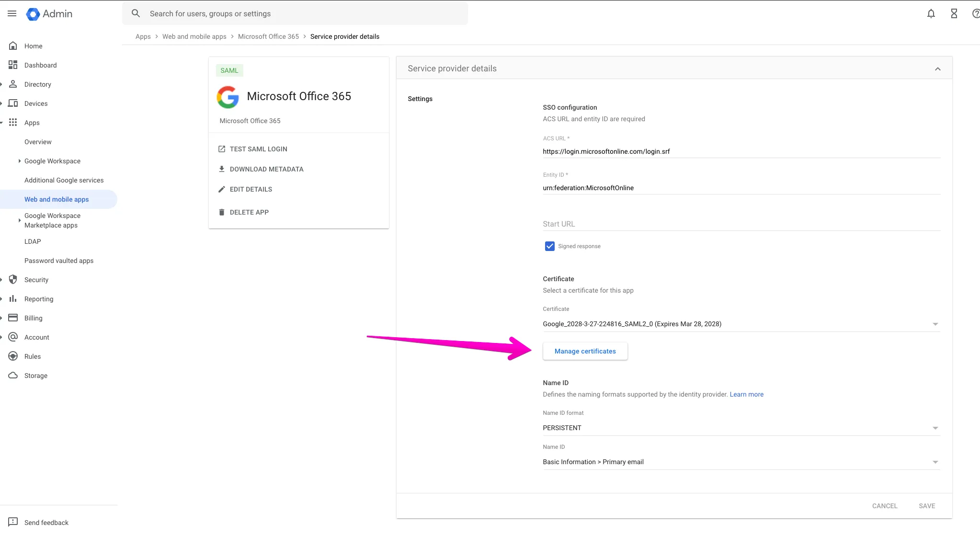Image resolution: width=980 pixels, height=536 pixels.
Task: Open the hamburger main menu icon
Action: point(12,13)
